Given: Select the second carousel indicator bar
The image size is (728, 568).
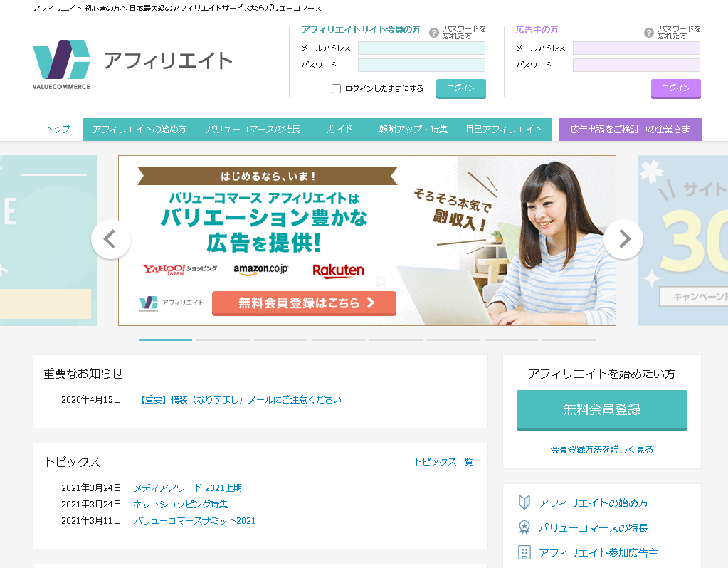Looking at the screenshot, I should tap(223, 340).
